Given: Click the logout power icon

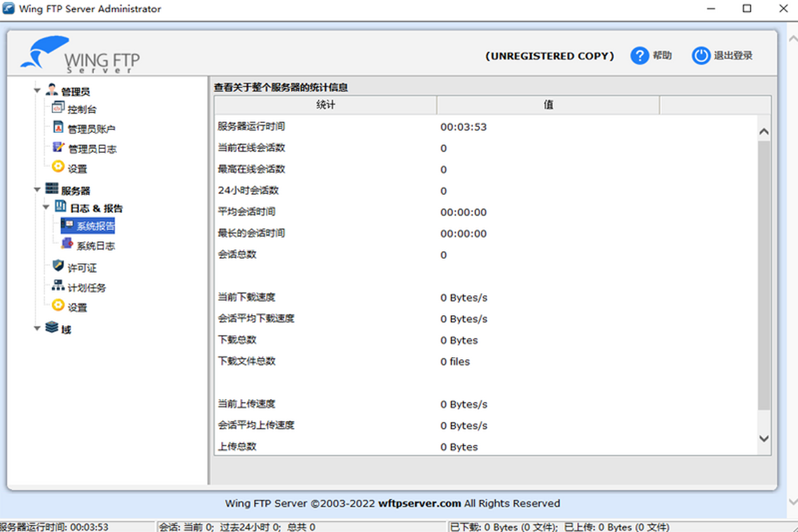Looking at the screenshot, I should pyautogui.click(x=701, y=56).
